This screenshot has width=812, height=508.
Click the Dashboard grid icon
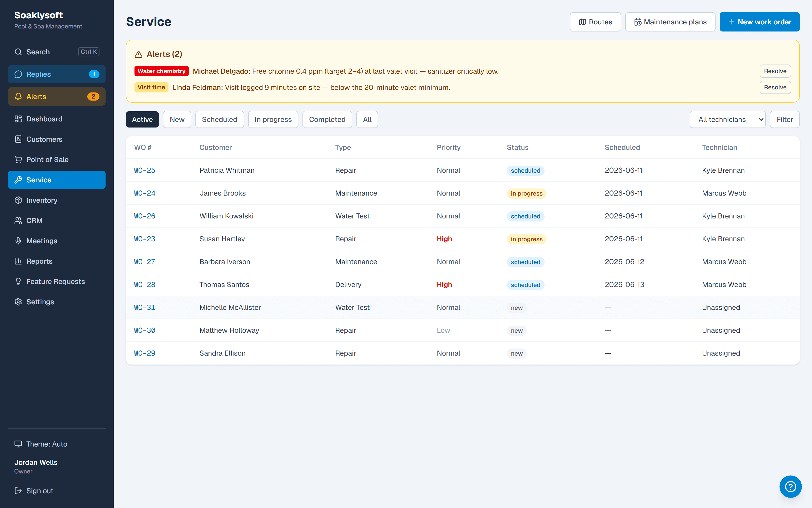(18, 119)
